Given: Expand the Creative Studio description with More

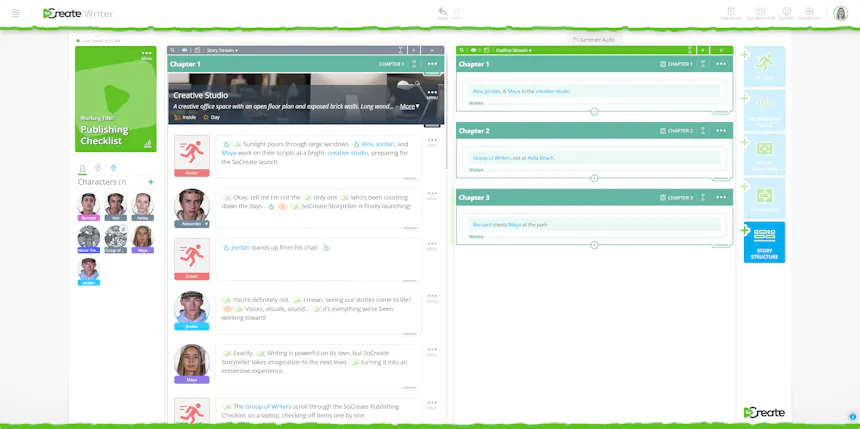Looking at the screenshot, I should pos(409,106).
